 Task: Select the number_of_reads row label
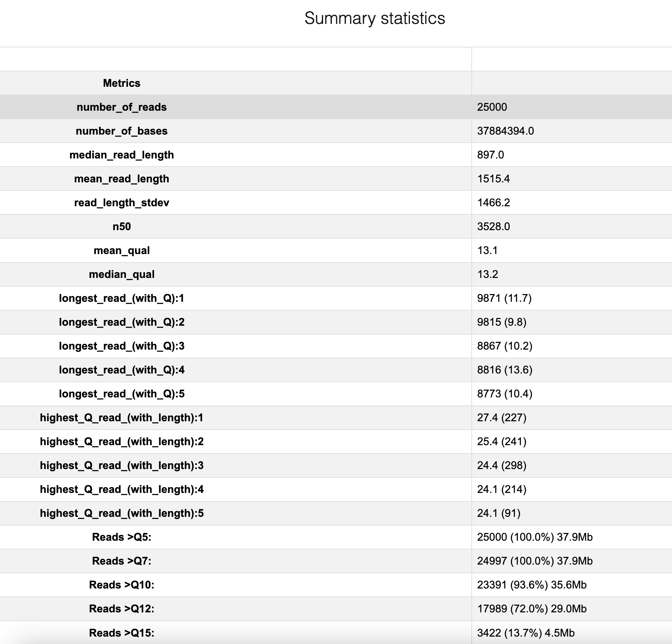tap(122, 107)
